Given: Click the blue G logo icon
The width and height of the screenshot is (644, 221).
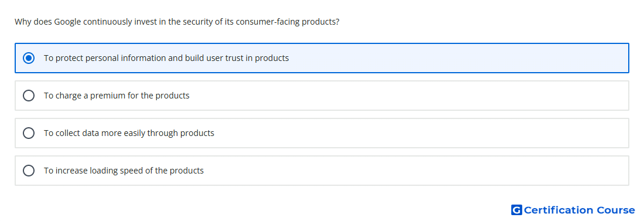Looking at the screenshot, I should (516, 210).
